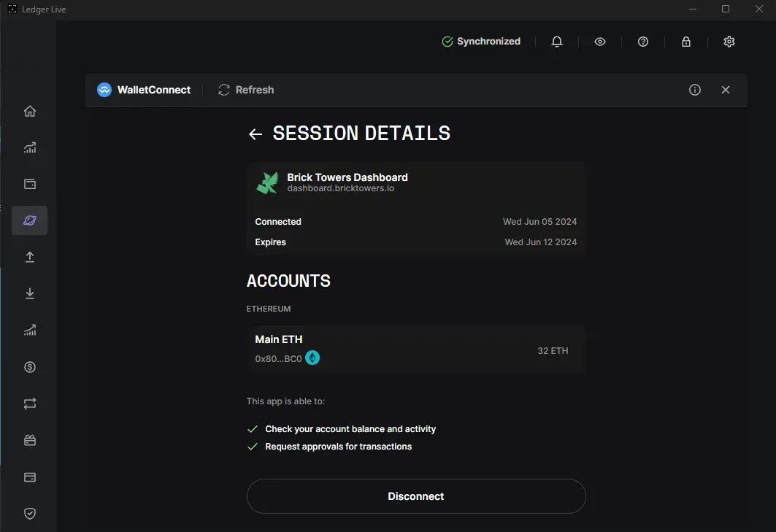Toggle the eye icon to hide balances

click(x=600, y=42)
